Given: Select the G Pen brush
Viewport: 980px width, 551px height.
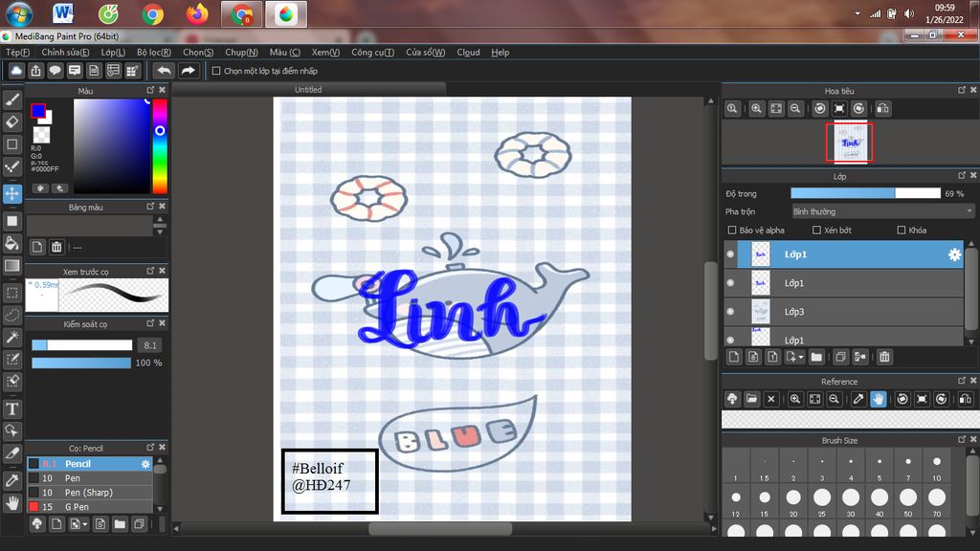Looking at the screenshot, I should pyautogui.click(x=89, y=507).
